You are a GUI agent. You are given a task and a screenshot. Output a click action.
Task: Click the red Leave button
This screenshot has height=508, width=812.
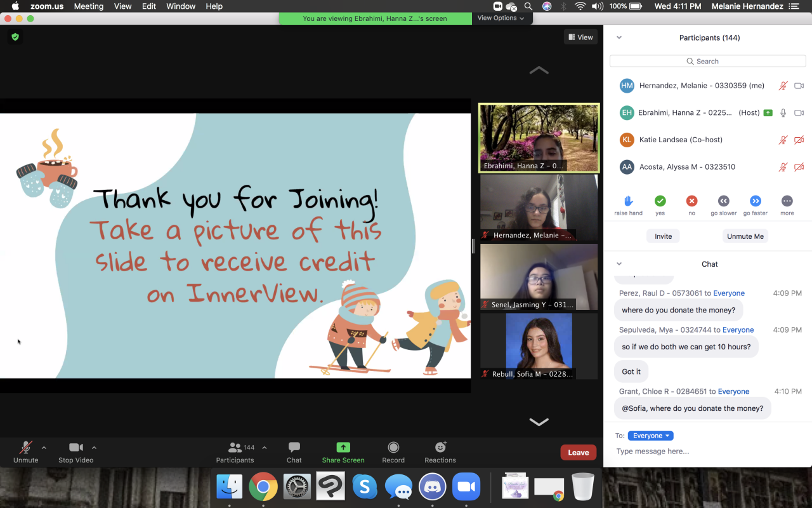pyautogui.click(x=578, y=453)
